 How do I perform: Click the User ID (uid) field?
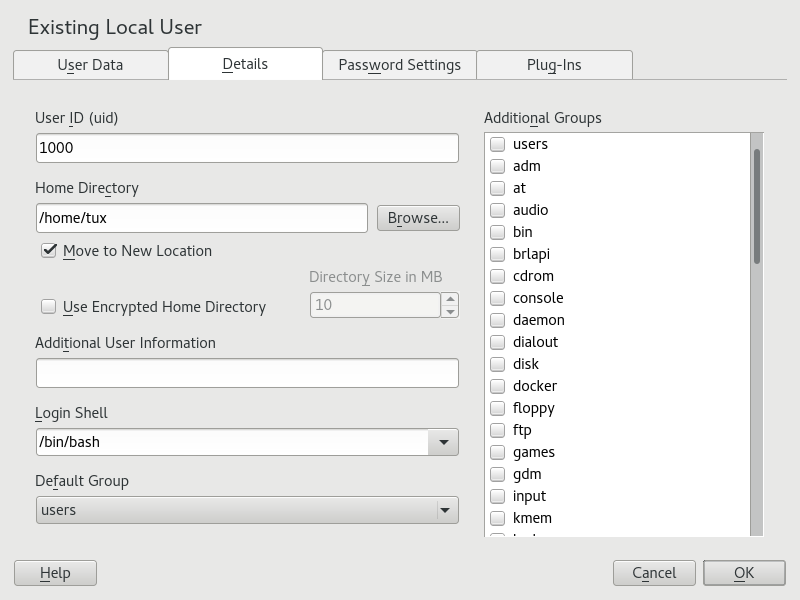click(x=246, y=148)
